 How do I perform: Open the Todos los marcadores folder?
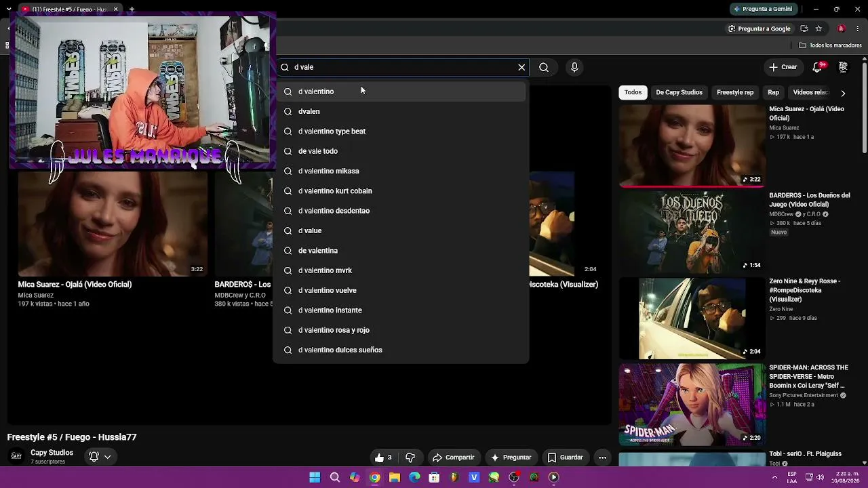coord(830,45)
